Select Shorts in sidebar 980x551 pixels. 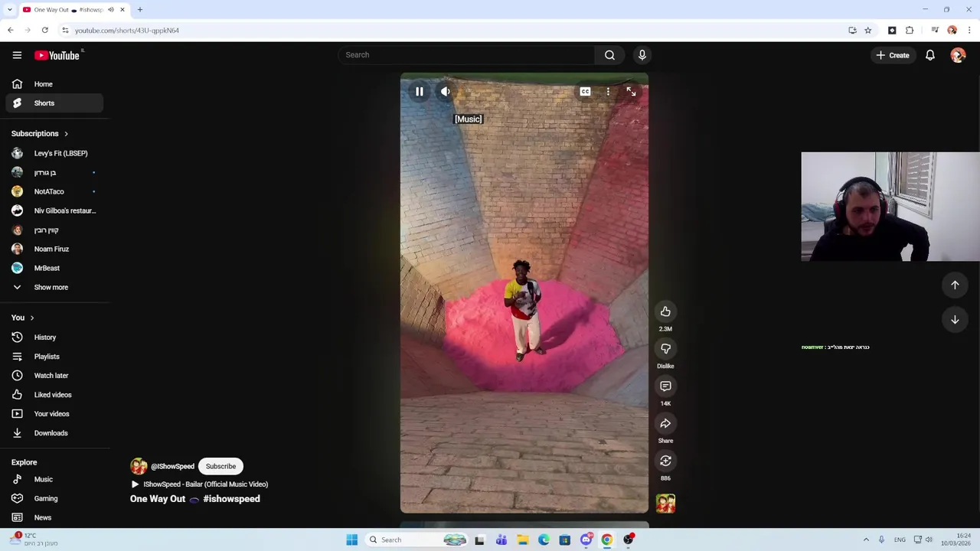[54, 103]
